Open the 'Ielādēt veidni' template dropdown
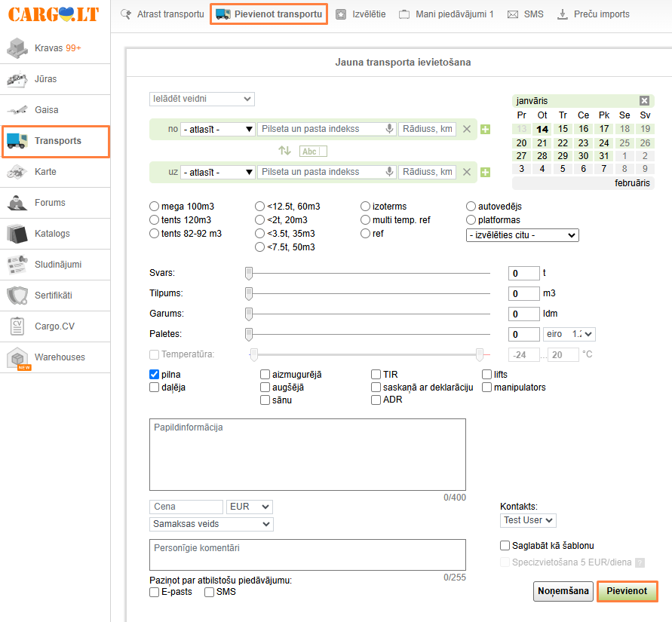Viewport: 672px width, 622px height. point(202,99)
